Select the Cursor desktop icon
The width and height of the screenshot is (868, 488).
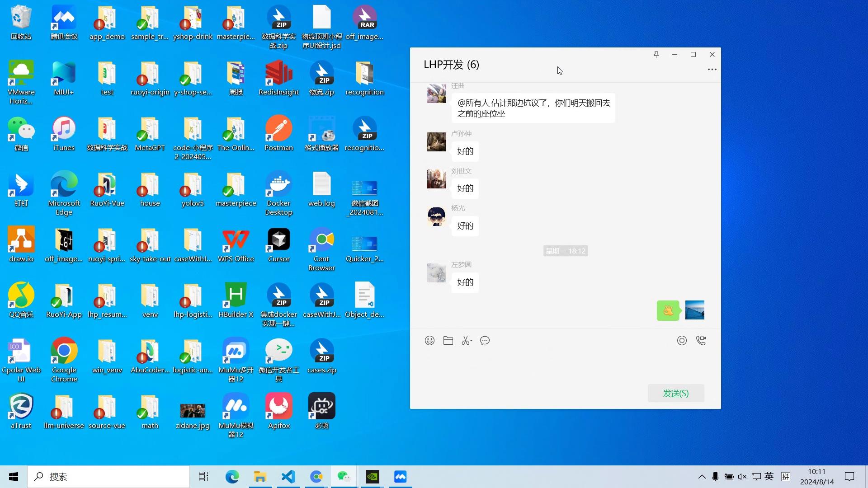(278, 245)
